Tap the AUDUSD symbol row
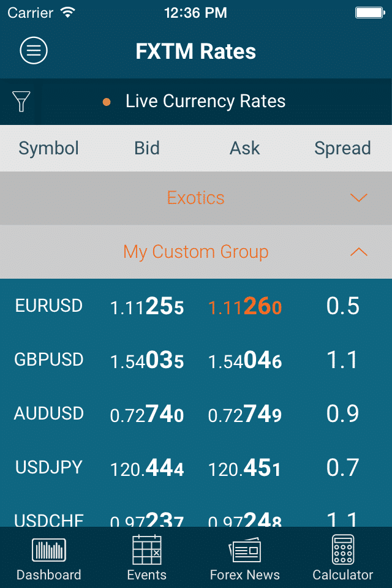Image resolution: width=392 pixels, height=588 pixels. 49,413
